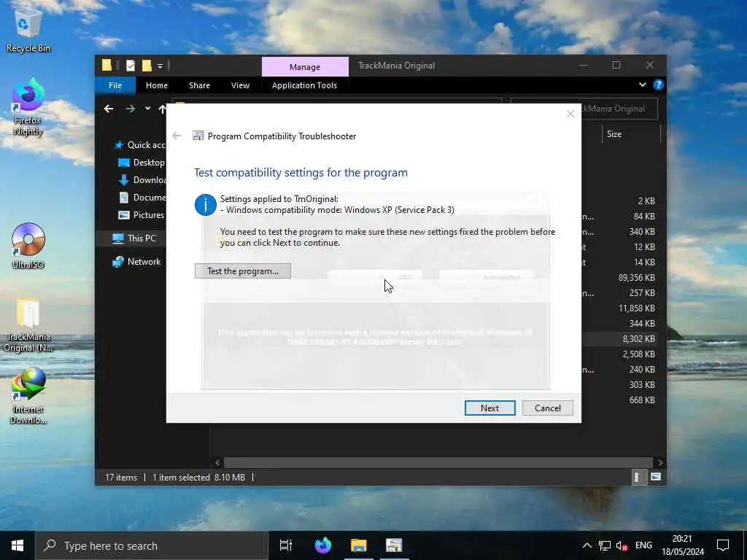Click Explorer back navigation arrow
The image size is (747, 560).
click(x=109, y=109)
